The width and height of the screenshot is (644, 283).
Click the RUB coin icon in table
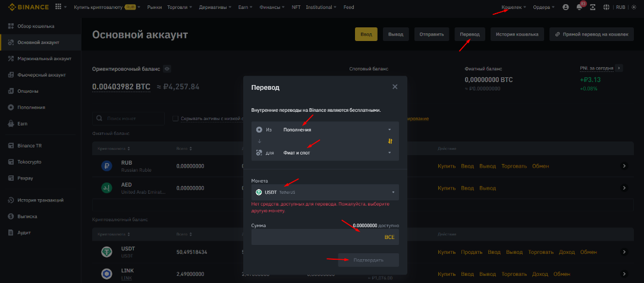[x=106, y=166]
